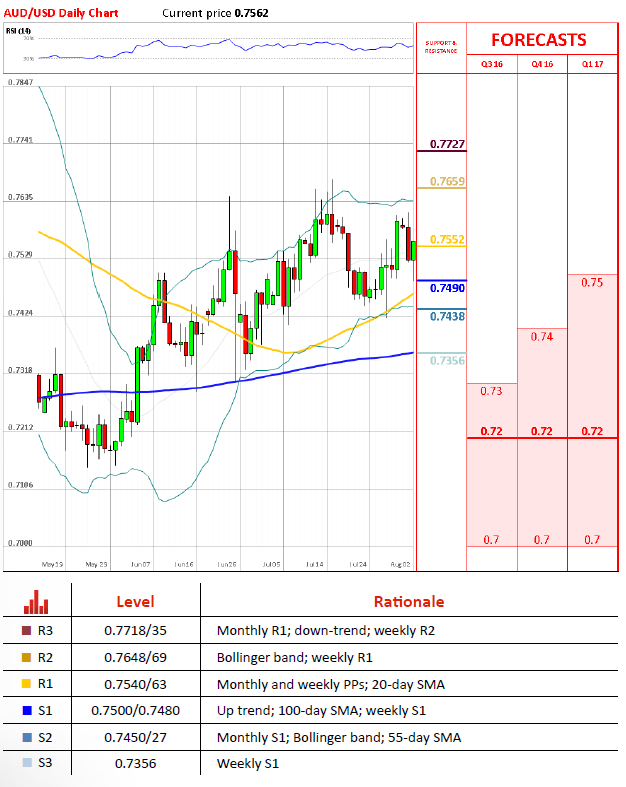Click the 0.7 low forecast under Q3 16
The width and height of the screenshot is (626, 787).
tap(491, 540)
